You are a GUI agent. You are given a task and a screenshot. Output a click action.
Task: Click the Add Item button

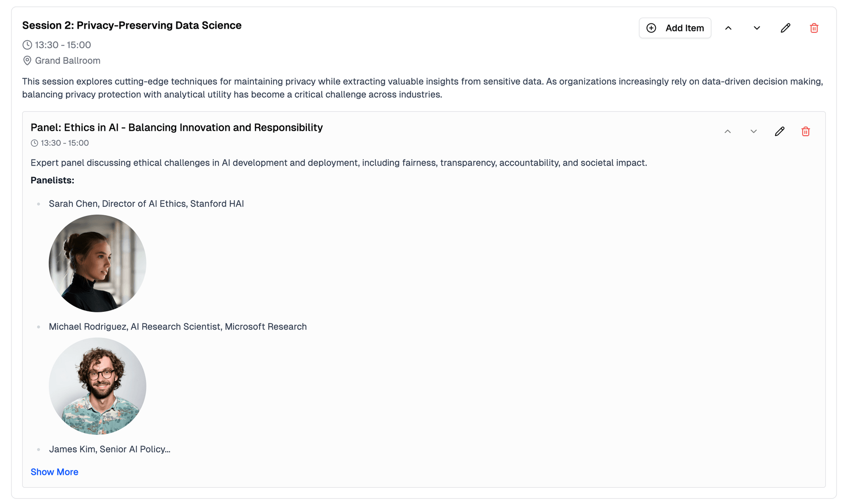675,27
